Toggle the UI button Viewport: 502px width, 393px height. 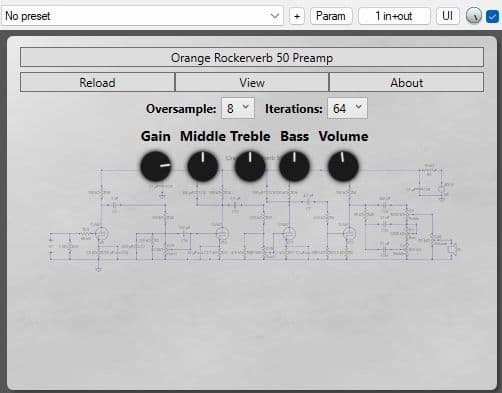[x=447, y=16]
